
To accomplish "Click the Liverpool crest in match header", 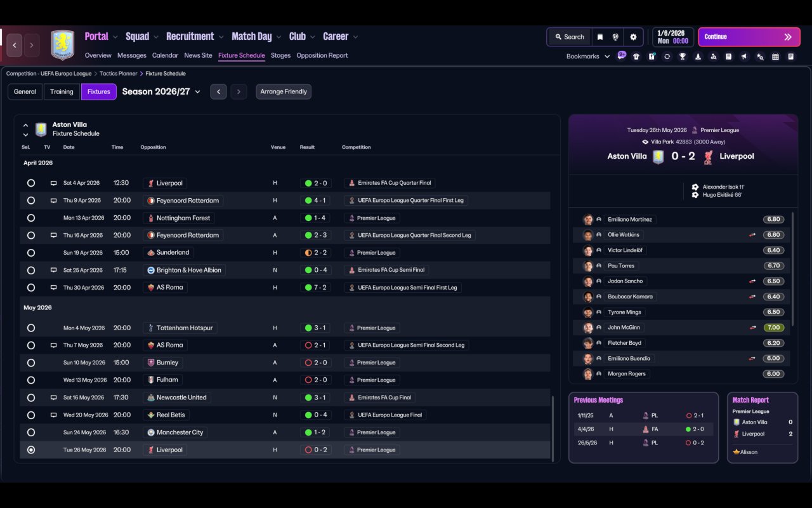I will (x=708, y=156).
